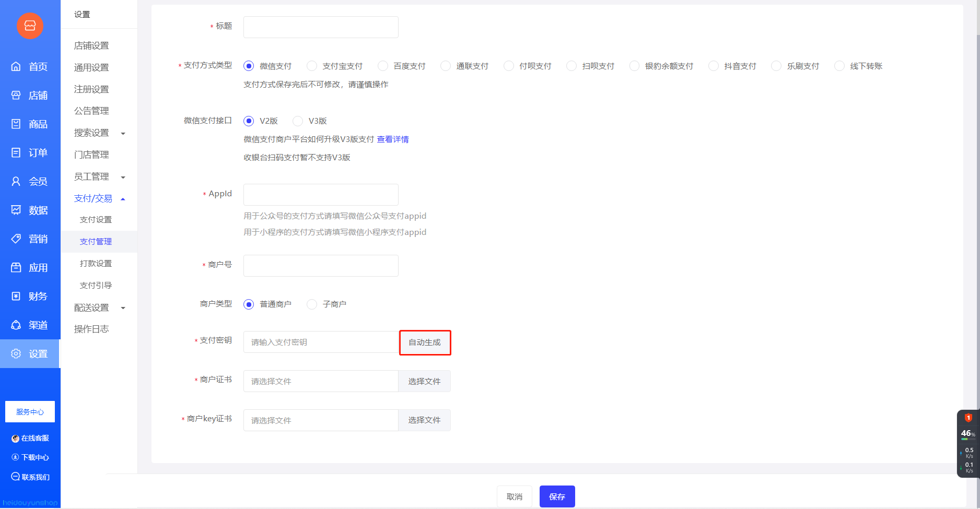Click 选择文件 for 商户证书
This screenshot has height=509, width=980.
point(424,382)
